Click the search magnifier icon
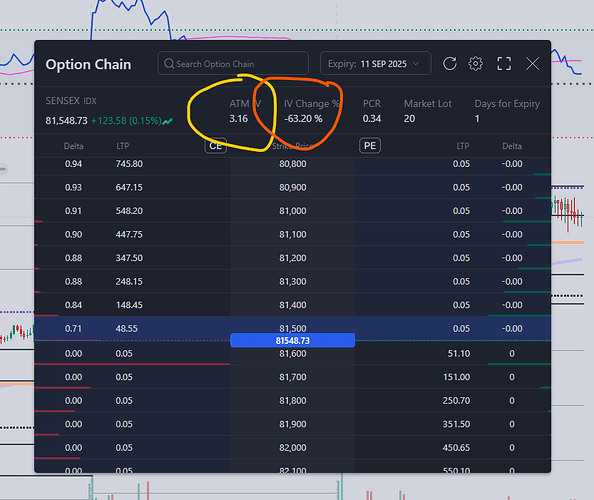The image size is (594, 500). point(169,64)
